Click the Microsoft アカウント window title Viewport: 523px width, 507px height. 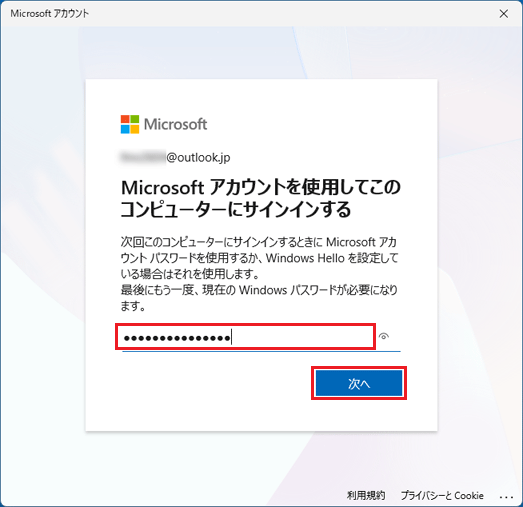pos(50,14)
